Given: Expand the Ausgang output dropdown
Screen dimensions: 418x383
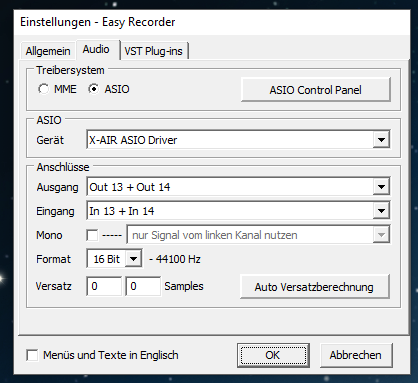Looking at the screenshot, I should 238,187.
